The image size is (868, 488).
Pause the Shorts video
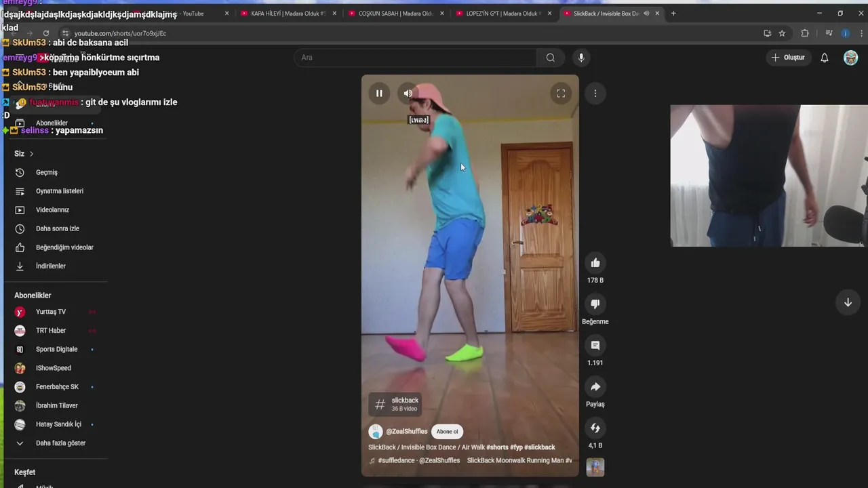(379, 94)
